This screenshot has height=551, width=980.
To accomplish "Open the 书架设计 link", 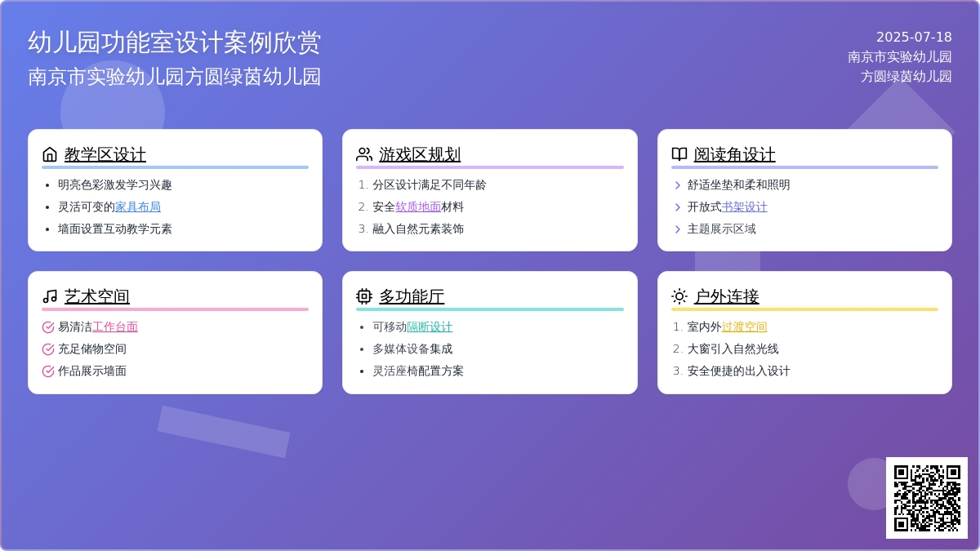I will (x=745, y=207).
